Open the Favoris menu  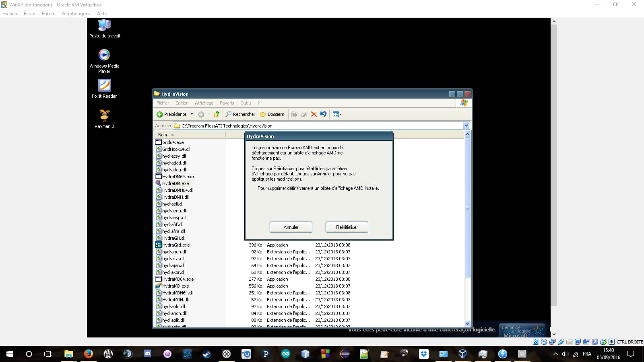click(x=227, y=103)
